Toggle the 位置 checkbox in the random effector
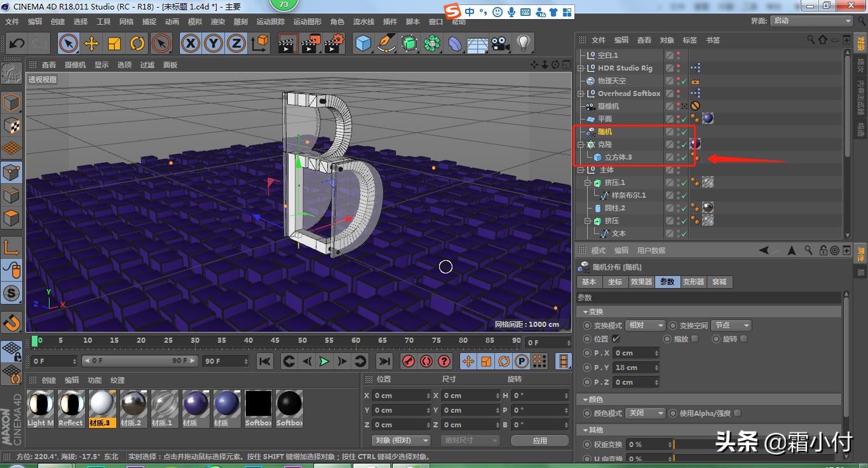This screenshot has height=468, width=868. [614, 339]
